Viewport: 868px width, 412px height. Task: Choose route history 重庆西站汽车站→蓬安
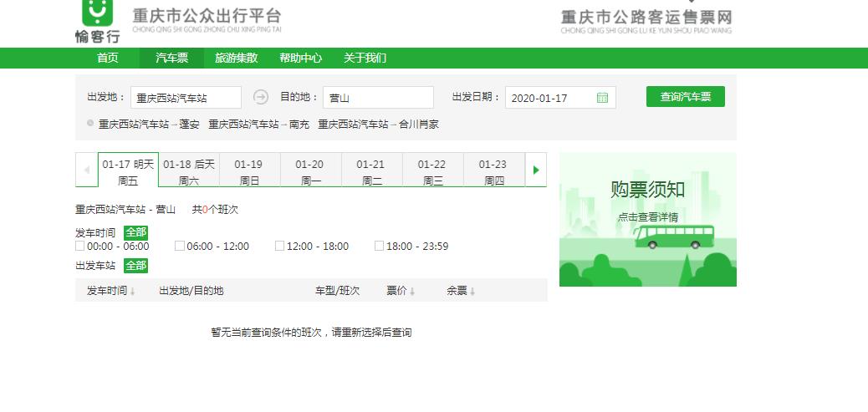tap(149, 125)
